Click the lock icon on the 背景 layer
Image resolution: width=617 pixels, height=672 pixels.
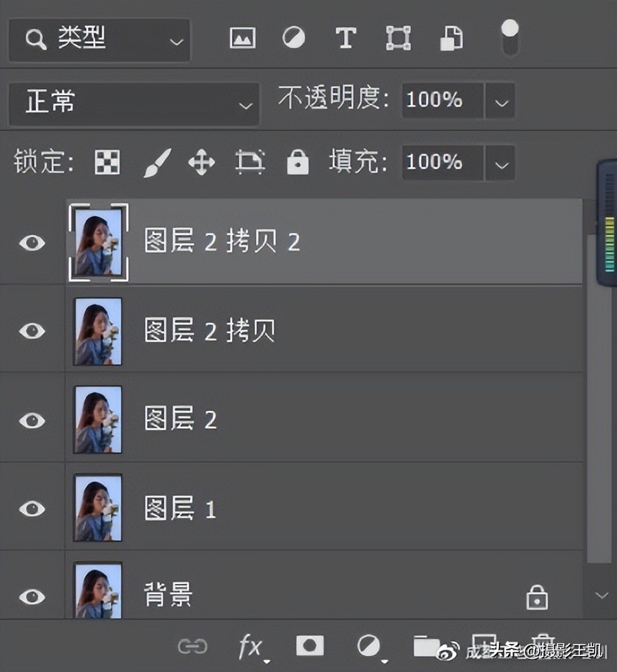tap(536, 596)
